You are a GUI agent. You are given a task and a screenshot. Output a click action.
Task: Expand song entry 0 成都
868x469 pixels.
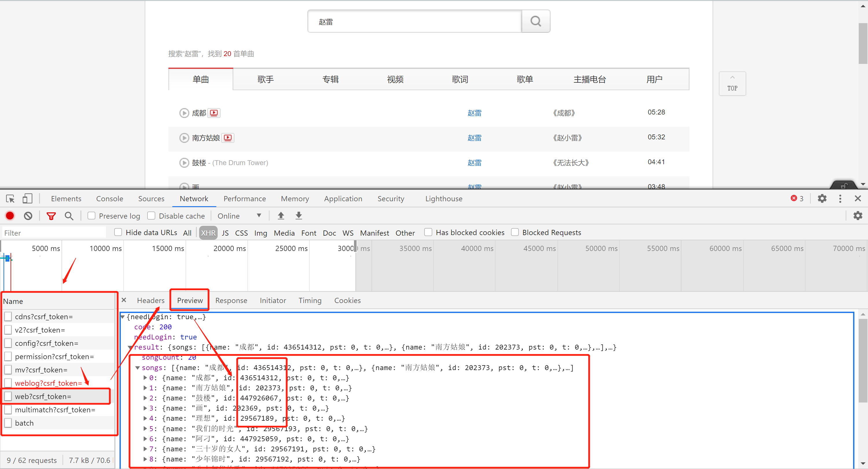point(145,378)
